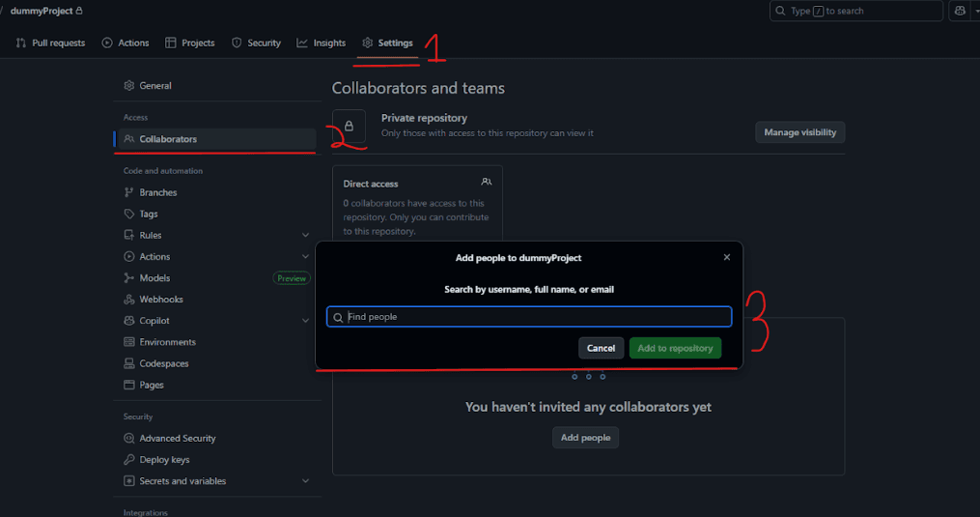Go to the Security tab
Image resolution: width=980 pixels, height=517 pixels.
pyautogui.click(x=256, y=43)
